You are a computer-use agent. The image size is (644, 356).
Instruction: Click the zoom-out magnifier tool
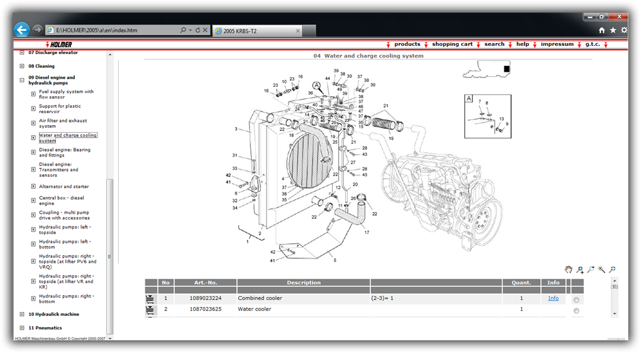click(x=591, y=270)
